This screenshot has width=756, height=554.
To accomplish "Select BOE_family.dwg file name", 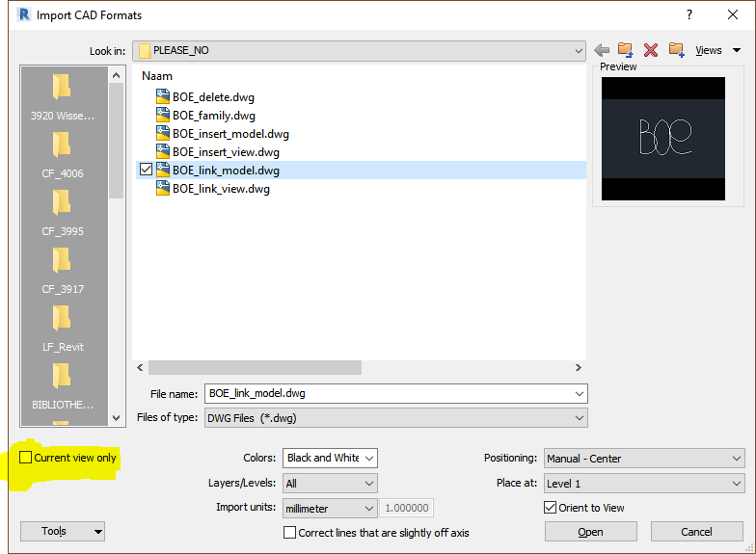I will [214, 116].
